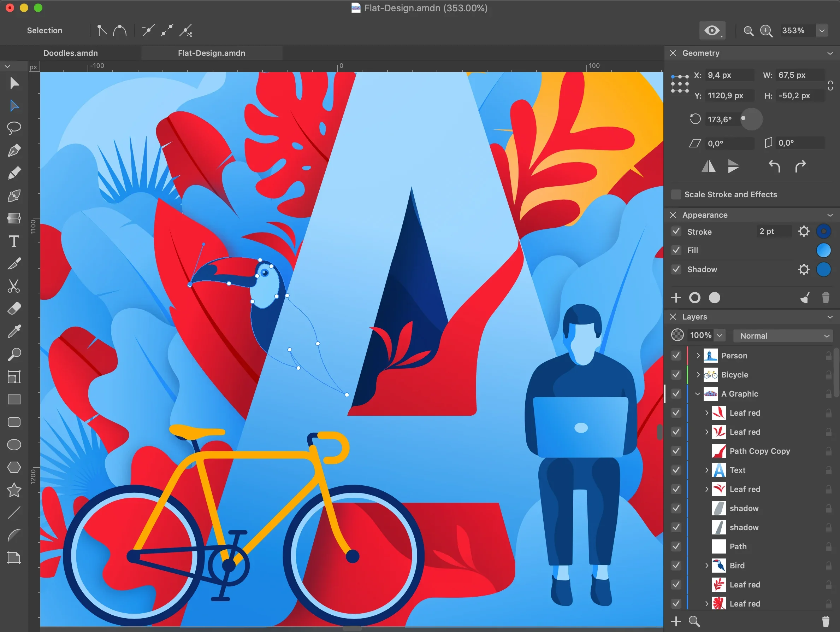Select the Star shape tool
Image resolution: width=840 pixels, height=632 pixels.
pos(14,490)
